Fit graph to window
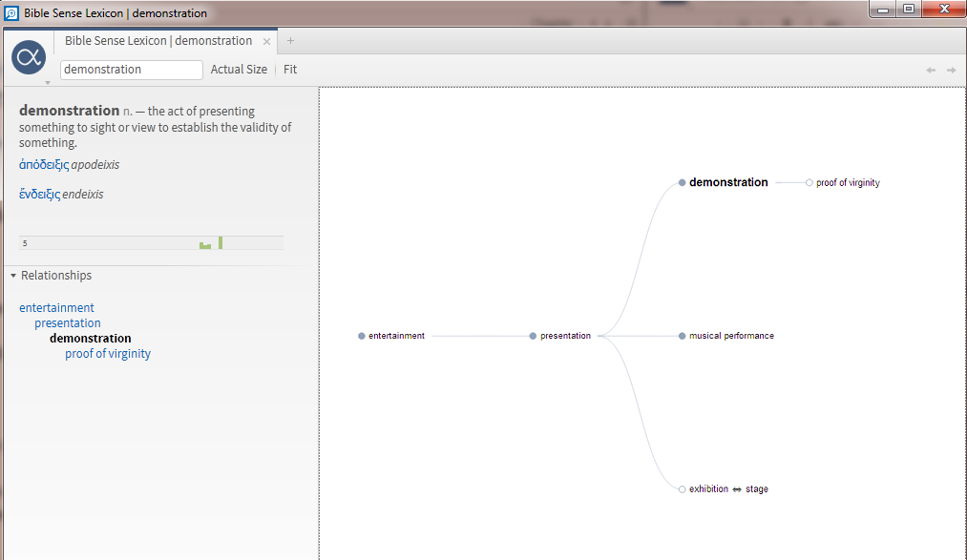This screenshot has height=560, width=967. (x=290, y=70)
